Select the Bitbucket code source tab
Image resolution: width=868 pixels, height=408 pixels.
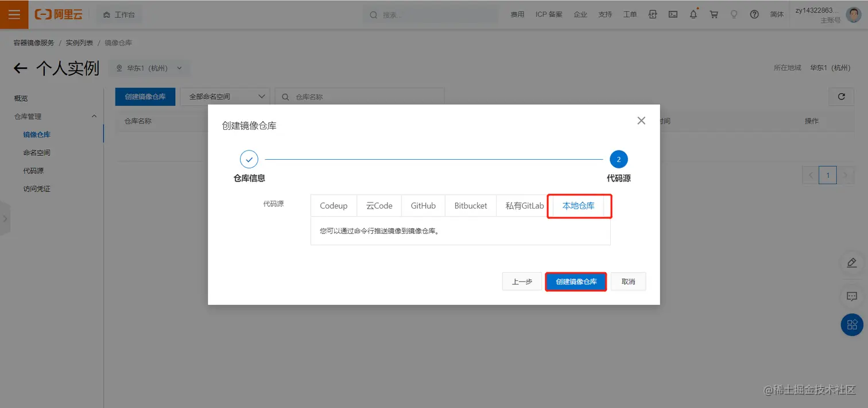pyautogui.click(x=471, y=206)
